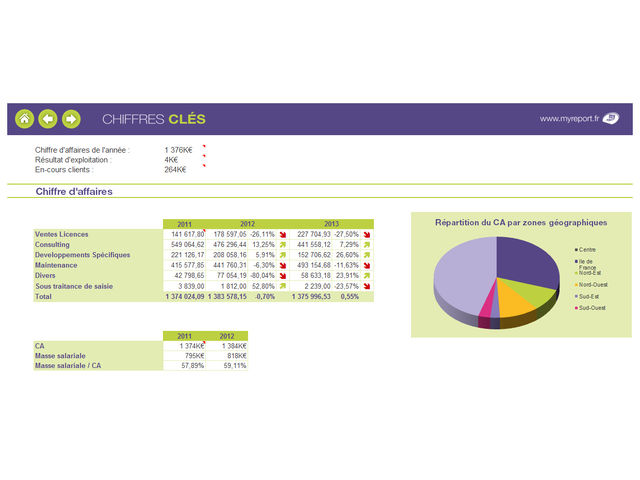
Task: Click cell 227 704,93 for Ventes Licences 2013
Action: click(x=313, y=234)
